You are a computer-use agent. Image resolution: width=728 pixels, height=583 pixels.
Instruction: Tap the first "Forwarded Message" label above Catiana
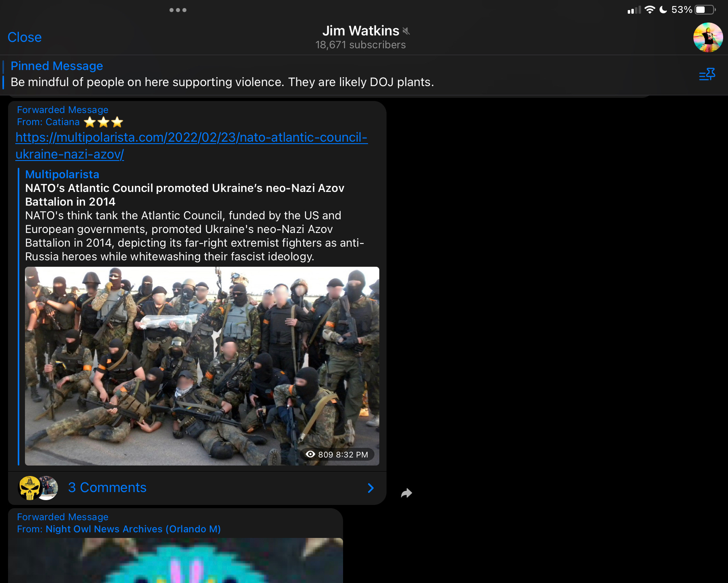click(62, 110)
